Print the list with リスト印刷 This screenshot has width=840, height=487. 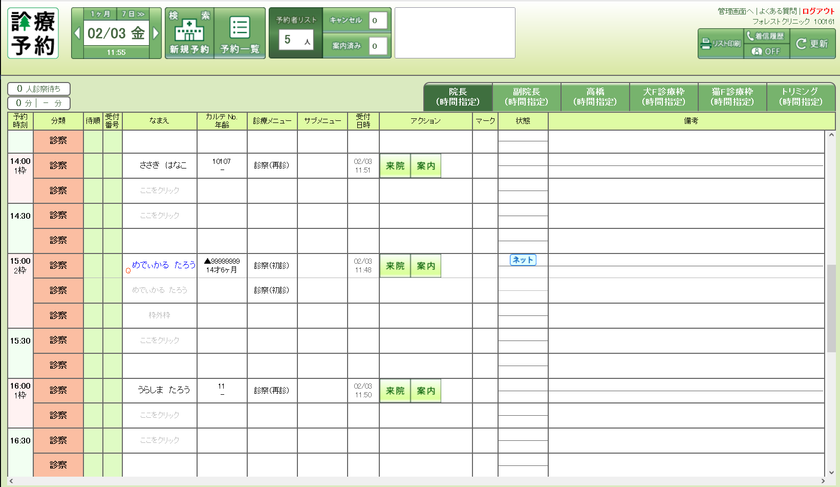[721, 44]
